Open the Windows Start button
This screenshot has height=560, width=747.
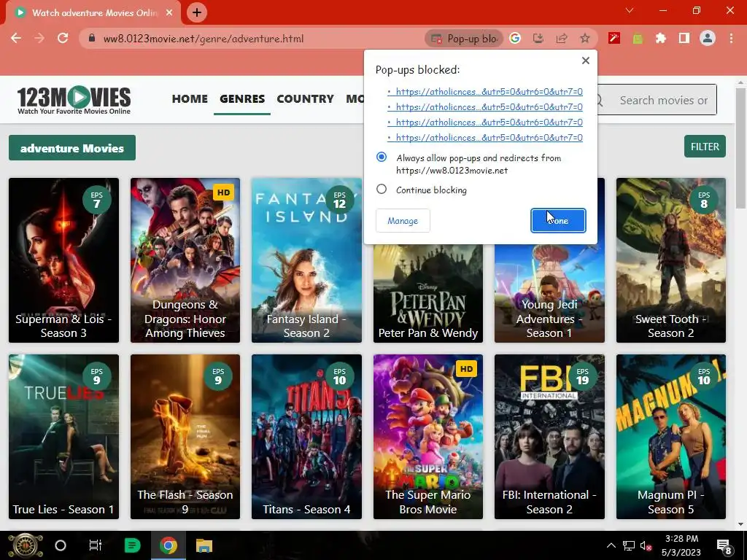pos(26,545)
